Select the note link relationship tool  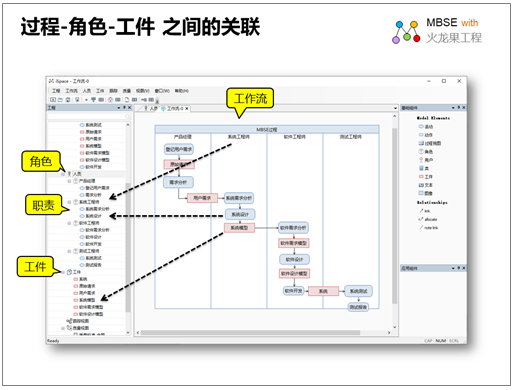[x=428, y=228]
